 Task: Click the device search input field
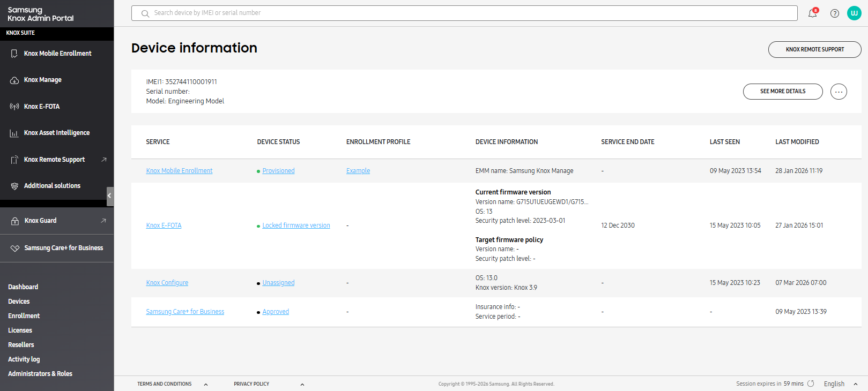(464, 13)
